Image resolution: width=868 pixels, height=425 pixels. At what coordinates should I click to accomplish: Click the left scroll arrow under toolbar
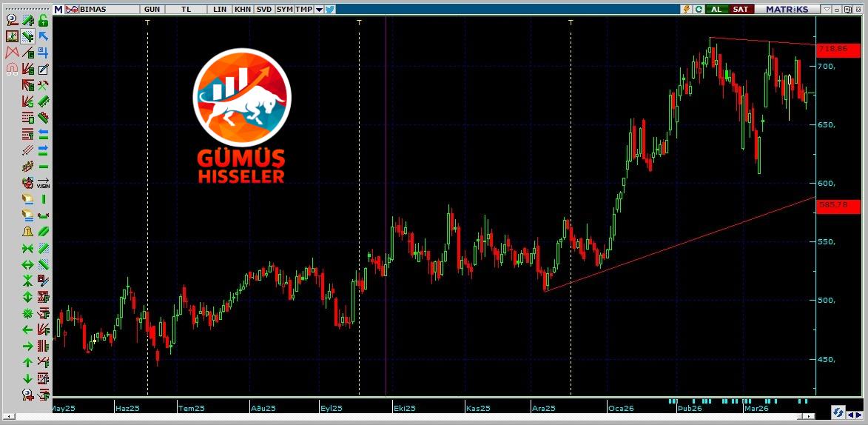pos(7,415)
